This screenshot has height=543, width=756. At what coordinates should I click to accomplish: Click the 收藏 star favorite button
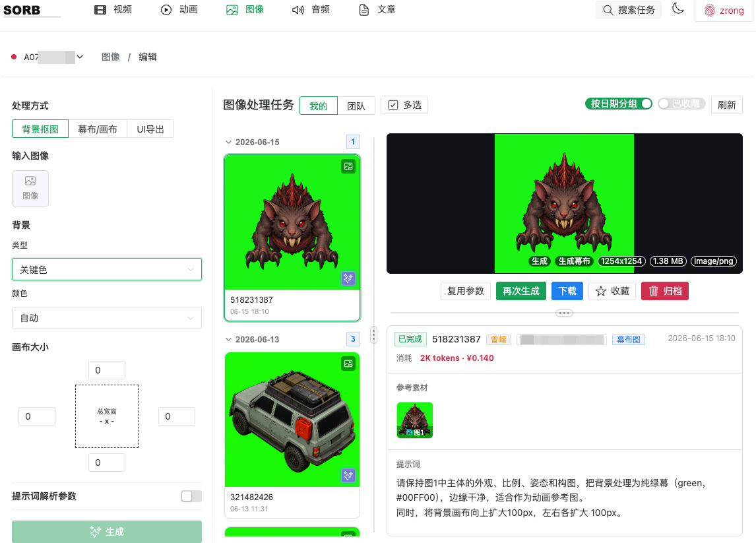click(x=612, y=291)
